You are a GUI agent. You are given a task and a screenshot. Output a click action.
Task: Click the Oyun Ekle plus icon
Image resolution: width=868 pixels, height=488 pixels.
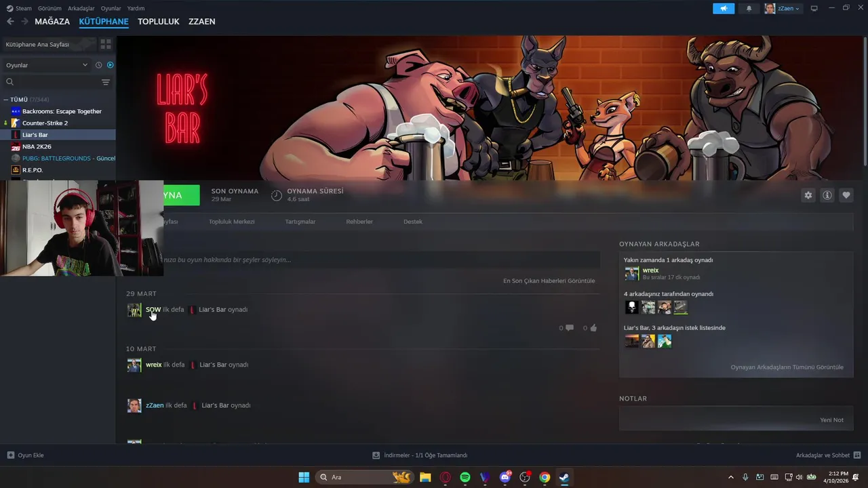(x=10, y=455)
